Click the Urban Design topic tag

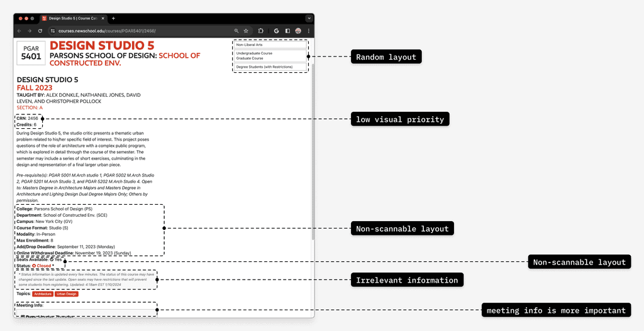(67, 294)
